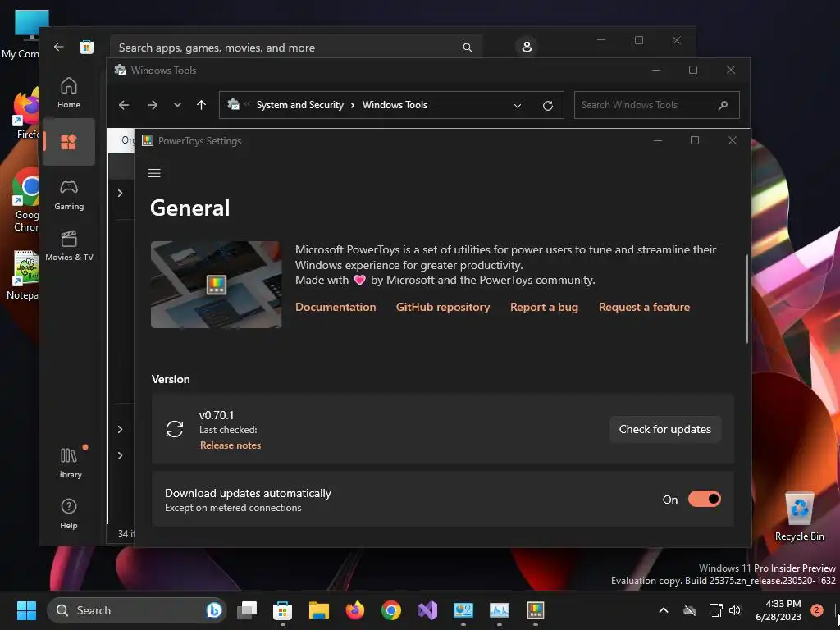Image resolution: width=840 pixels, height=630 pixels.
Task: Click the network tray icon
Action: [715, 610]
